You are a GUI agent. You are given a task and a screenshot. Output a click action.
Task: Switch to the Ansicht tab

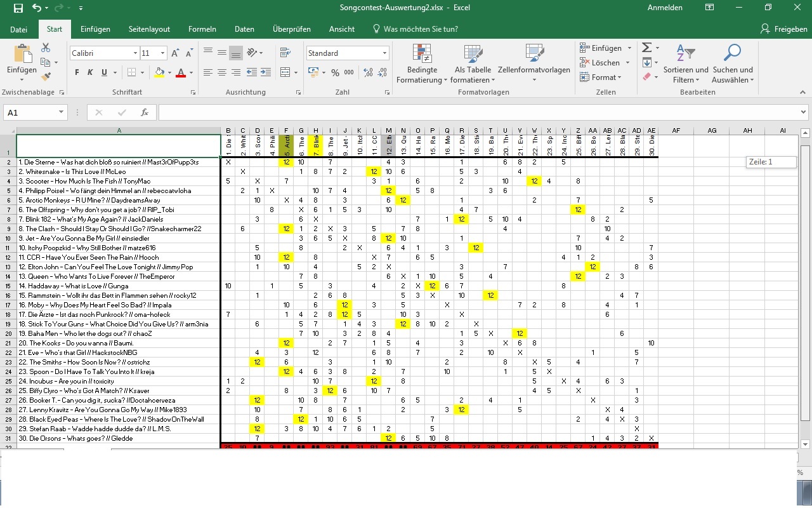click(342, 29)
